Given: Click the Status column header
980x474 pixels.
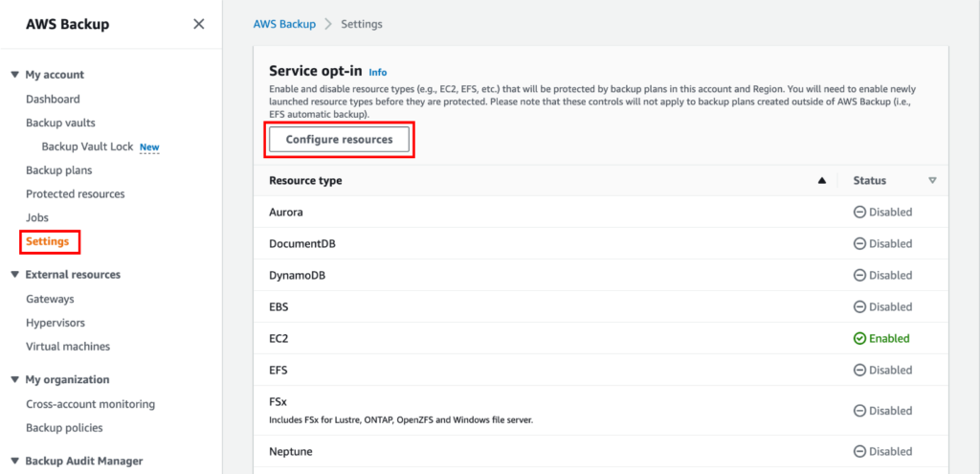Looking at the screenshot, I should pyautogui.click(x=870, y=181).
